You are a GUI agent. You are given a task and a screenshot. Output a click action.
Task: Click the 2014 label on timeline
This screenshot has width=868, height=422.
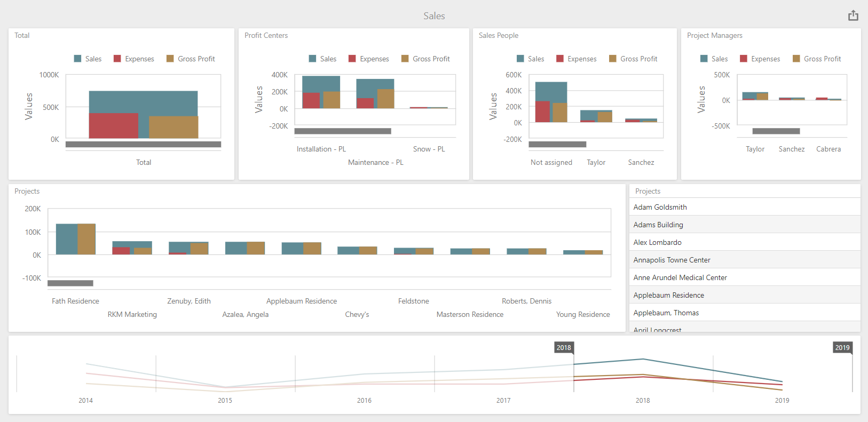click(85, 400)
